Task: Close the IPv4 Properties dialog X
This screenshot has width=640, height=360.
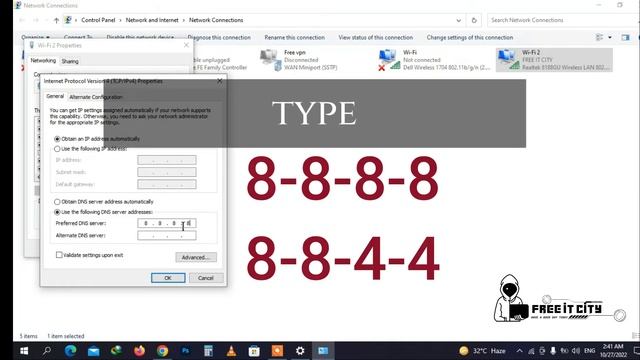Action: coord(220,81)
